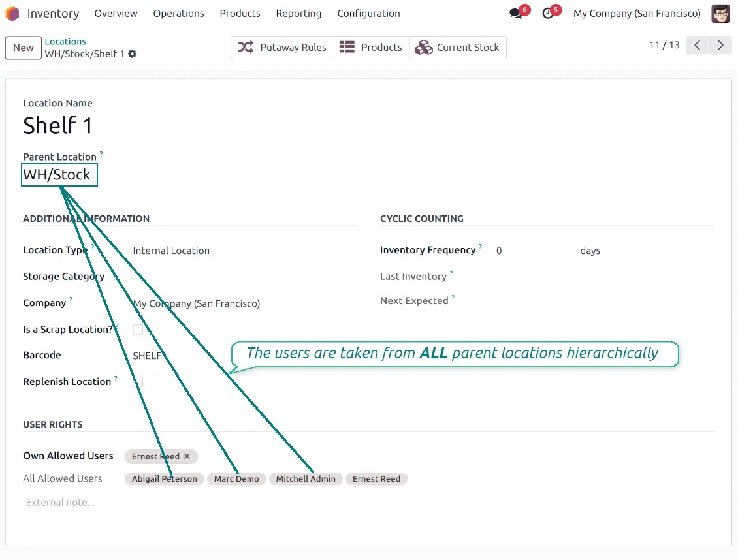The height and width of the screenshot is (560, 738).
Task: Remove Ernest Reed tag with the X
Action: click(187, 456)
